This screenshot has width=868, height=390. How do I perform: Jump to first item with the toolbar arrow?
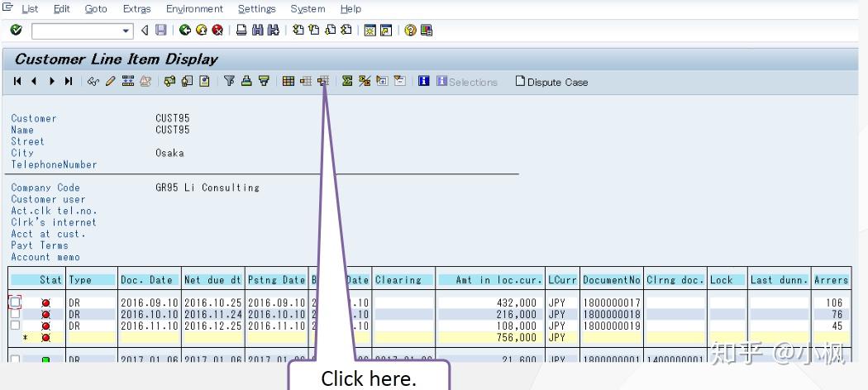pyautogui.click(x=17, y=81)
